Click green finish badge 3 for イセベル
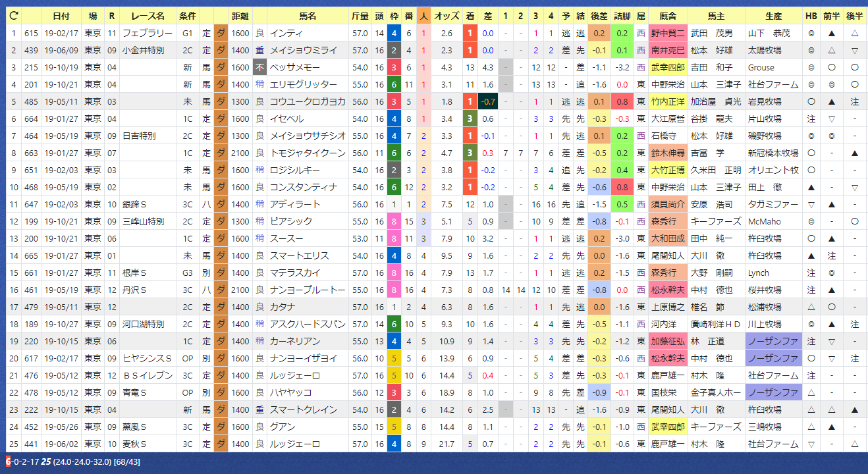Image resolution: width=868 pixels, height=474 pixels. click(470, 118)
